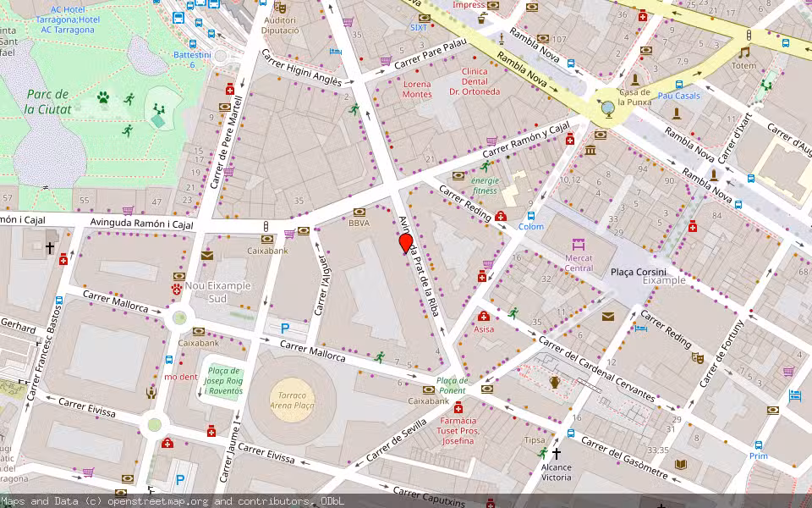
Task: Select the bookshop icon near Carrer del Gasòmetre
Action: pos(680,463)
